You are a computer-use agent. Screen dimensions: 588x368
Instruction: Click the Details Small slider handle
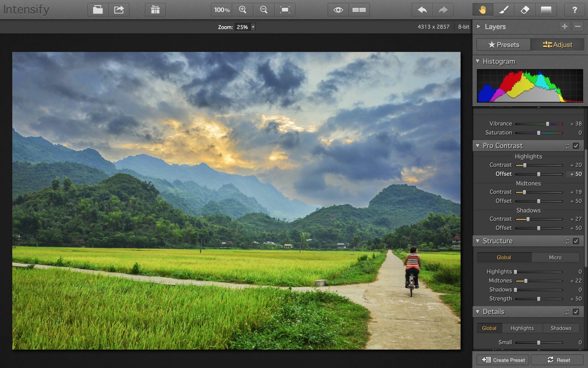click(x=539, y=343)
